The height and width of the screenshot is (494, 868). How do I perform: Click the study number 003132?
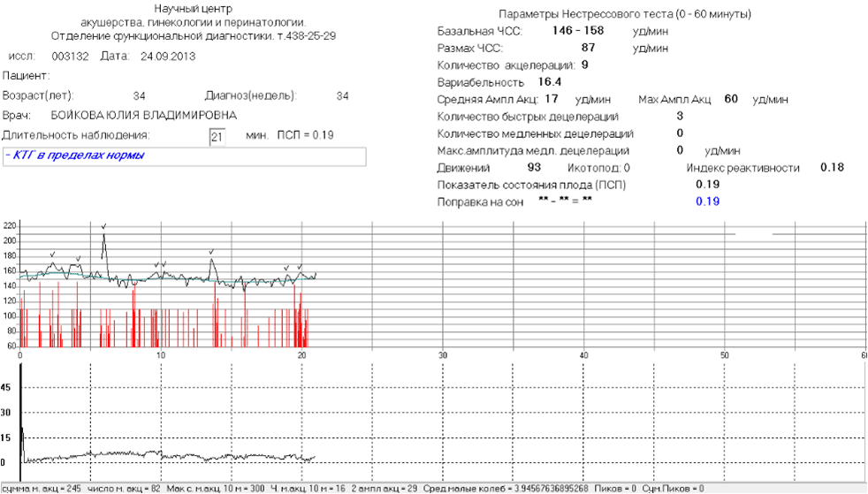coord(67,57)
